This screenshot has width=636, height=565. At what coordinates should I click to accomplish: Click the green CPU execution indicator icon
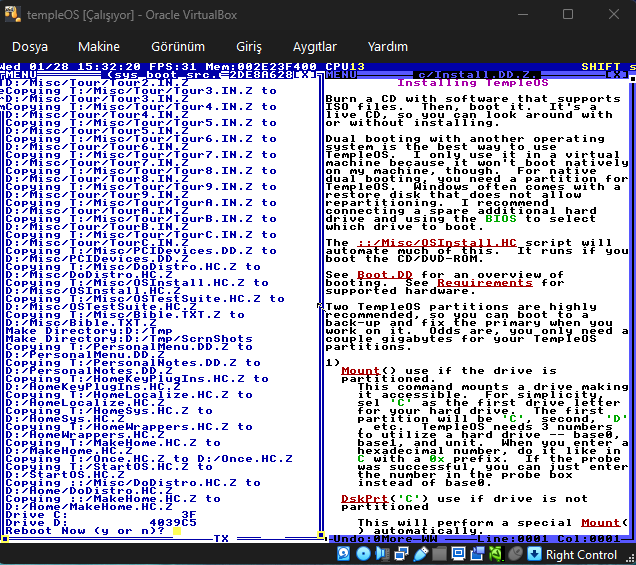[496, 554]
